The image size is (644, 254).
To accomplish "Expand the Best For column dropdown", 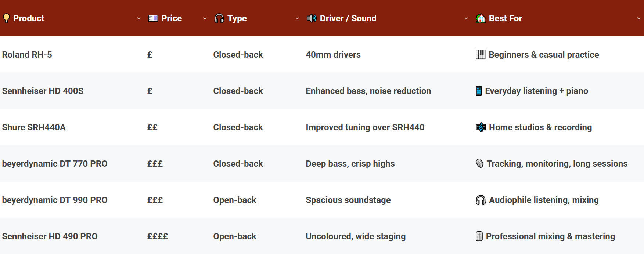I will tap(639, 18).
